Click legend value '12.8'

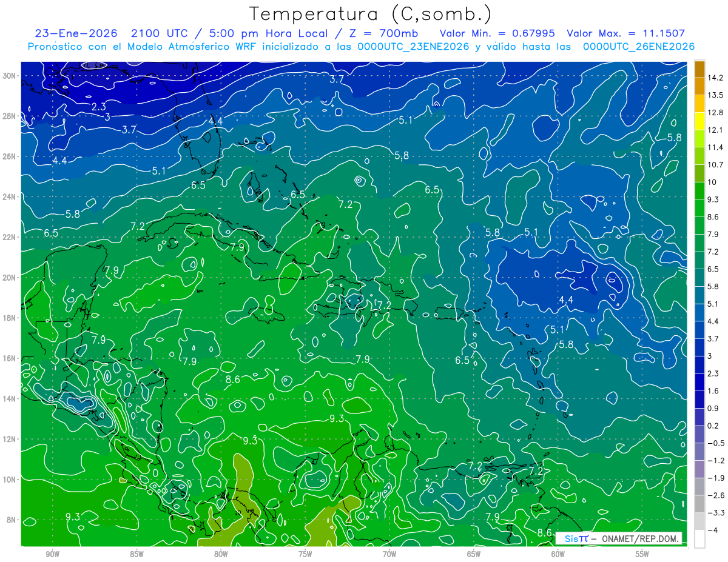tap(715, 113)
